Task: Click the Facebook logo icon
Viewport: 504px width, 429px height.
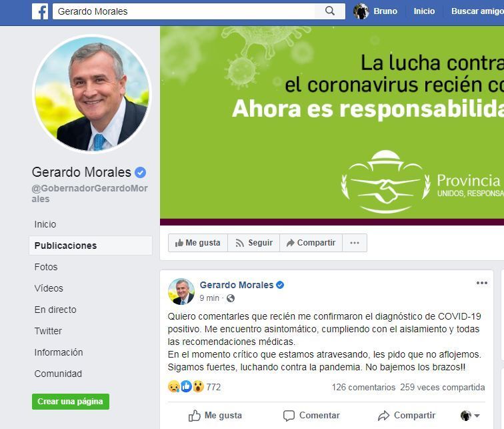Action: 40,11
